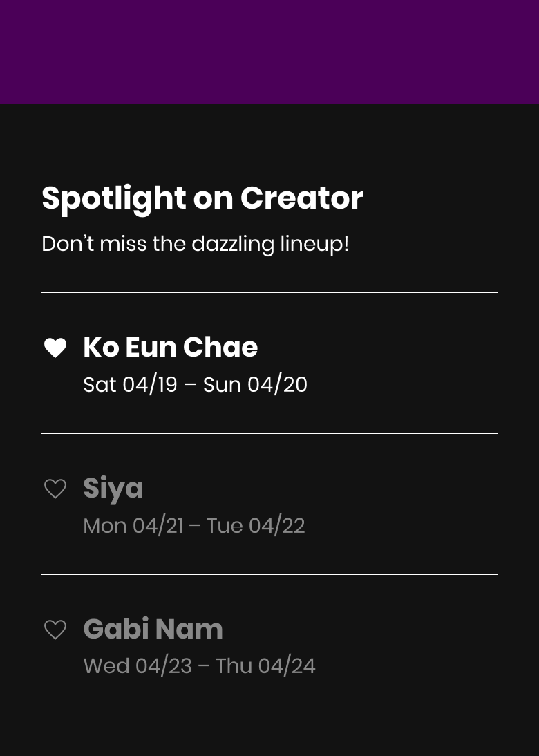Tap the heart beside Gabi Nam

pyautogui.click(x=55, y=630)
